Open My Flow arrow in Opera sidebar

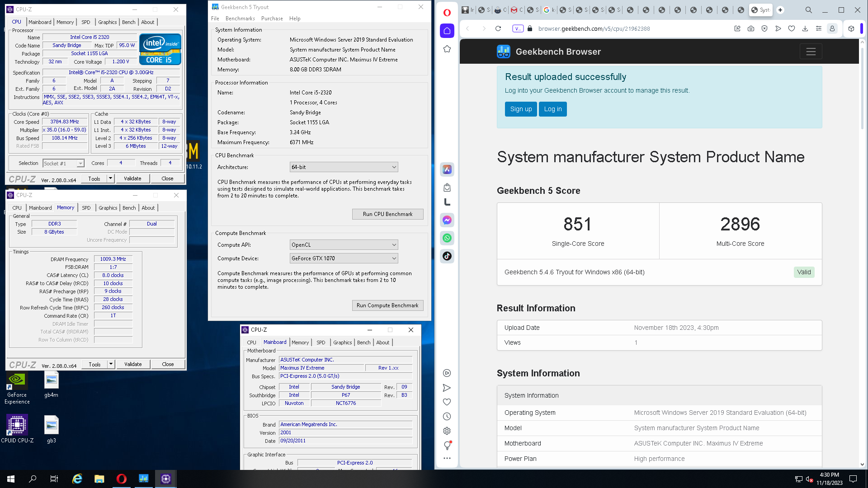[447, 388]
